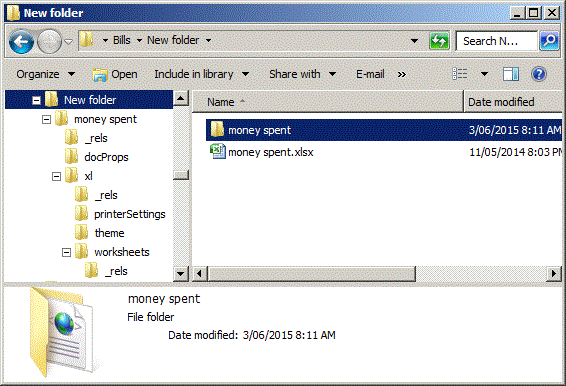The image size is (566, 386).
Task: Collapse the money spent tree node
Action: click(46, 119)
